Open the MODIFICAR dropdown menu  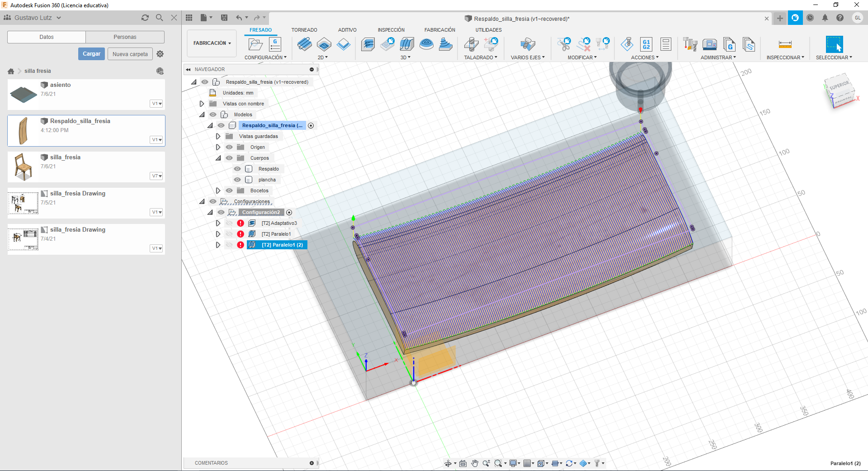(x=582, y=57)
